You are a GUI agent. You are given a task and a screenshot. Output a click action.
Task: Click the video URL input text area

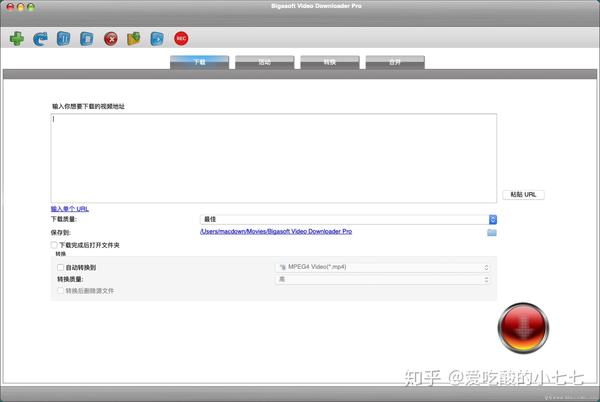pyautogui.click(x=274, y=158)
